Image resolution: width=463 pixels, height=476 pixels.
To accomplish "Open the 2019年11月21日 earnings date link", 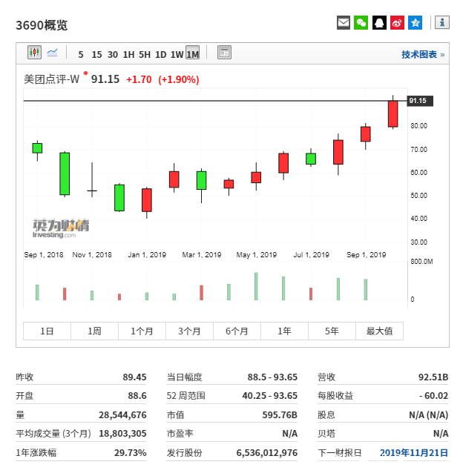I will coord(414,452).
